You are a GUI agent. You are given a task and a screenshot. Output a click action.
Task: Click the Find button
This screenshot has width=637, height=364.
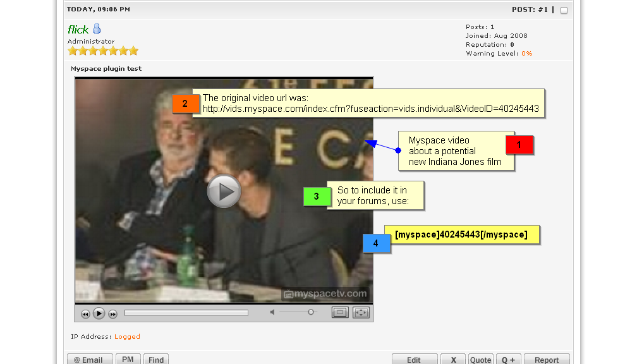(156, 359)
